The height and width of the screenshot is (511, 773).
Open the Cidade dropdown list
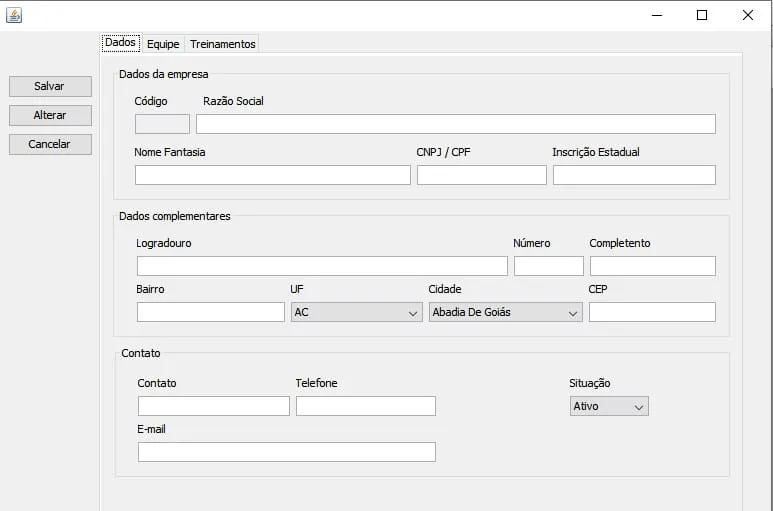(505, 312)
